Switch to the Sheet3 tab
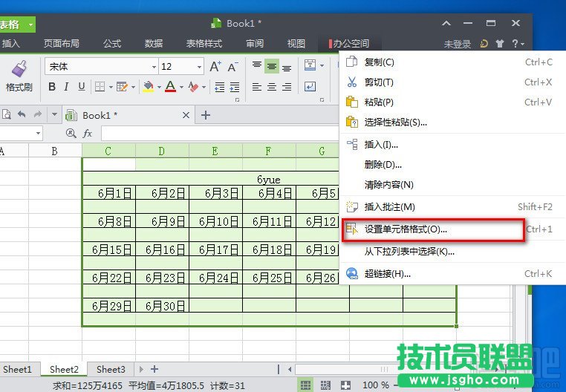The image size is (566, 392). 111,369
